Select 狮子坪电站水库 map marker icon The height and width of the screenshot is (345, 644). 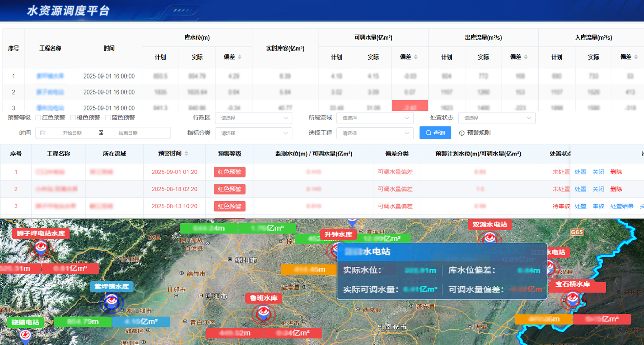(x=41, y=249)
